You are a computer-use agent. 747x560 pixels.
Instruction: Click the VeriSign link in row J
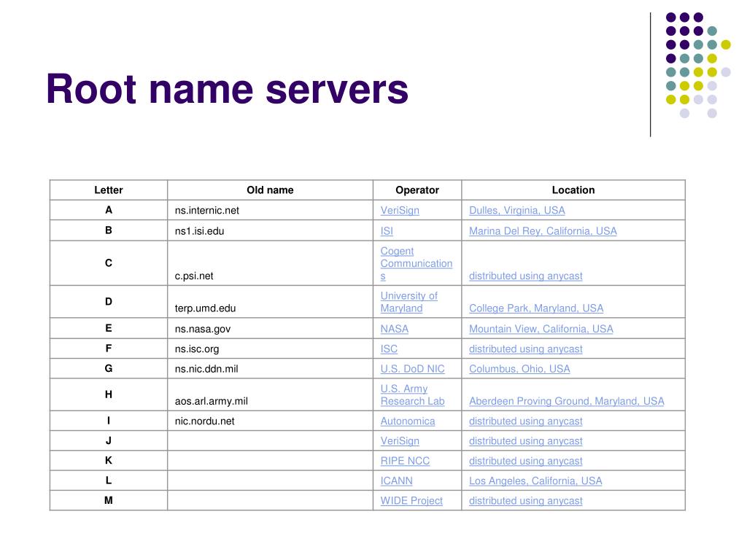click(400, 441)
